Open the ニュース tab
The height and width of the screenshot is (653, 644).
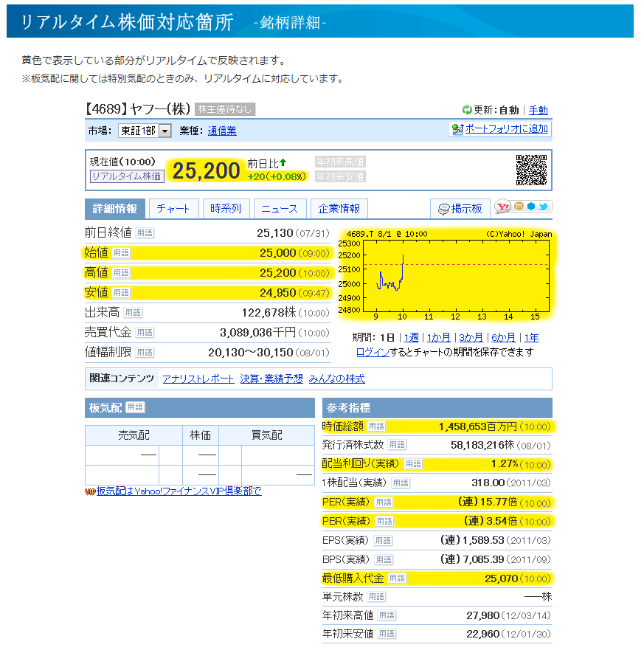click(x=280, y=209)
